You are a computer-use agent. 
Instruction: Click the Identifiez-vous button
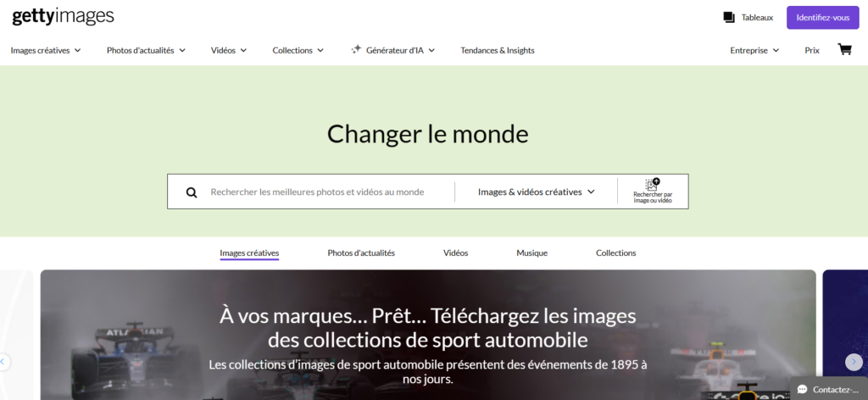(822, 18)
